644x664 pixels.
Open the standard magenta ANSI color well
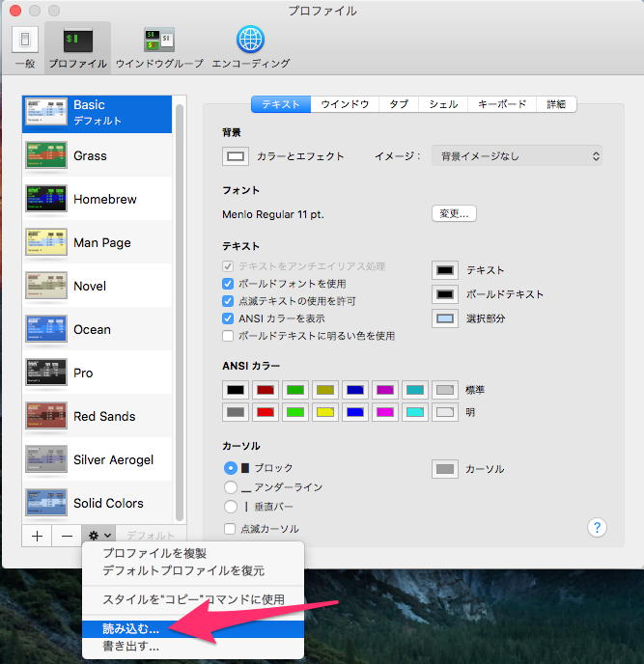click(385, 390)
